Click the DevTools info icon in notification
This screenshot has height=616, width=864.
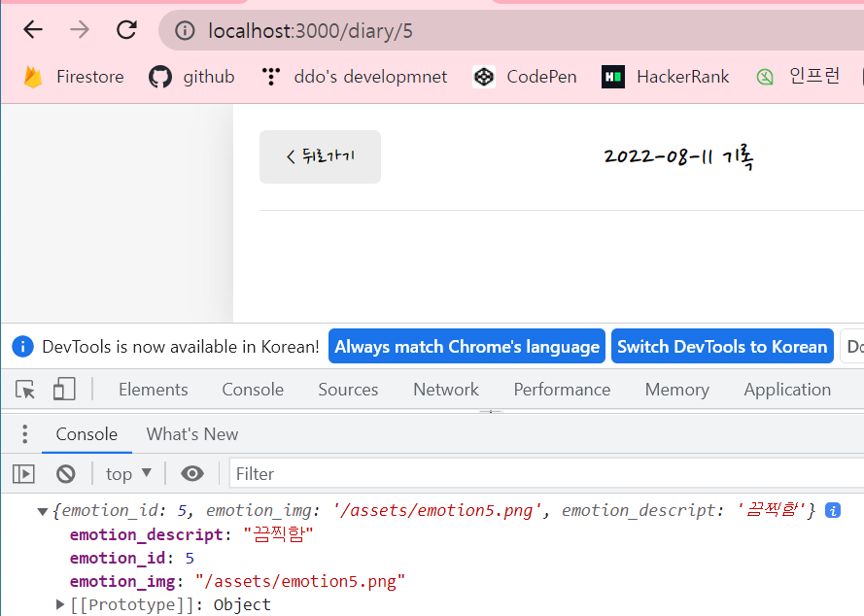[22, 347]
